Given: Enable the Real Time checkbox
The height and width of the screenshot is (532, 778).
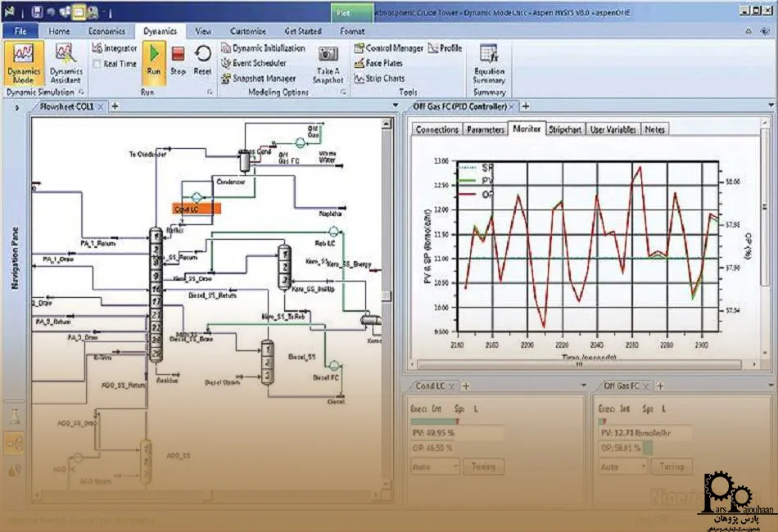Looking at the screenshot, I should pos(97,64).
